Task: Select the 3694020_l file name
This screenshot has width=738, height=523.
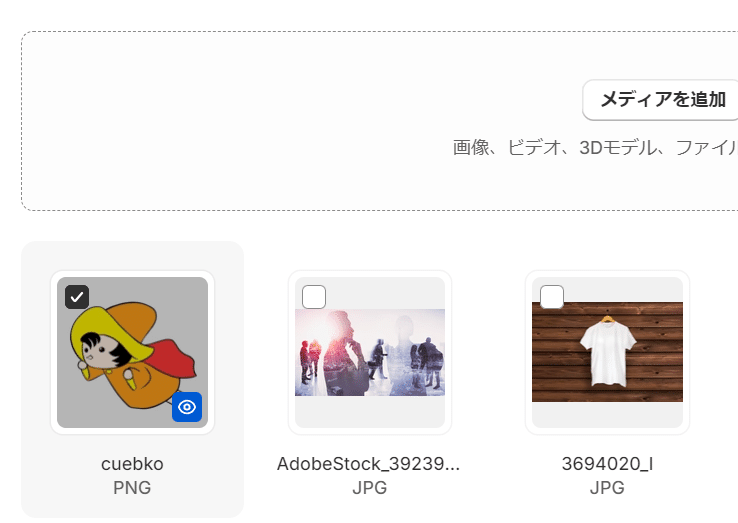Action: [x=607, y=464]
